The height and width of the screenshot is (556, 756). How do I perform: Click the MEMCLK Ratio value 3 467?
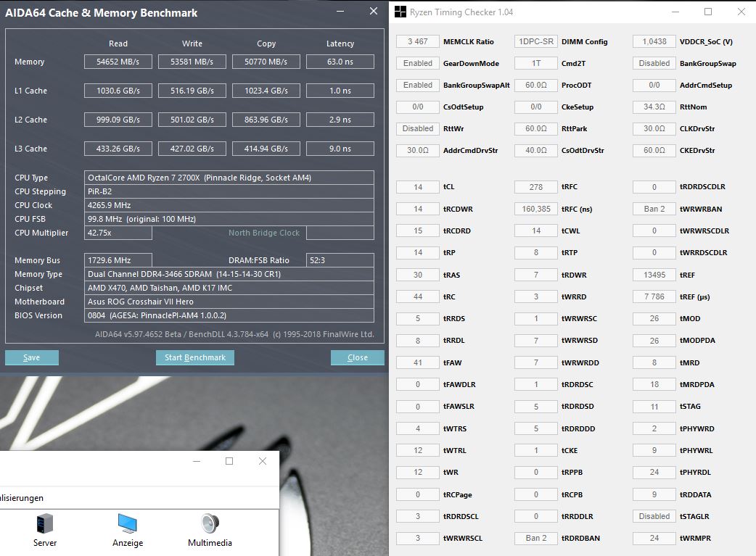(x=417, y=41)
